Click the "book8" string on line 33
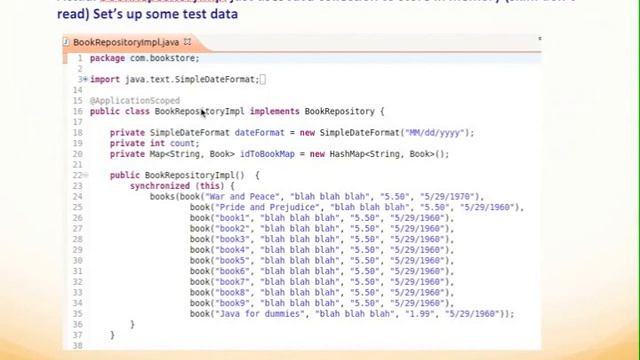Viewport: 640px width, 360px height. tap(232, 292)
